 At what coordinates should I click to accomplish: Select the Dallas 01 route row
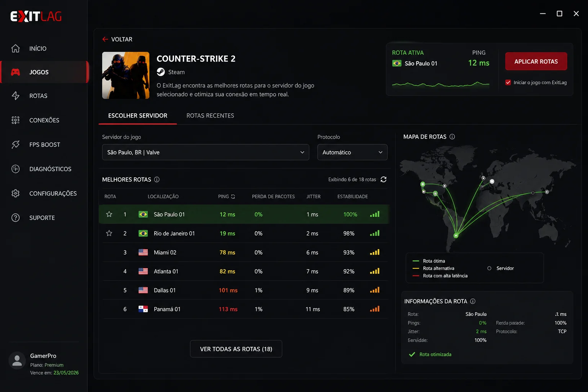click(x=244, y=290)
